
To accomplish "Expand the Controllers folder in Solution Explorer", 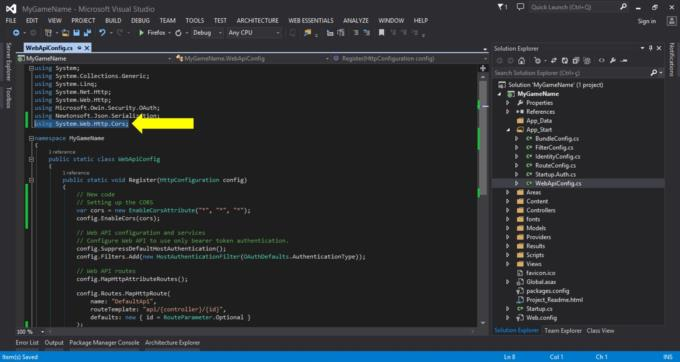I will 507,210.
